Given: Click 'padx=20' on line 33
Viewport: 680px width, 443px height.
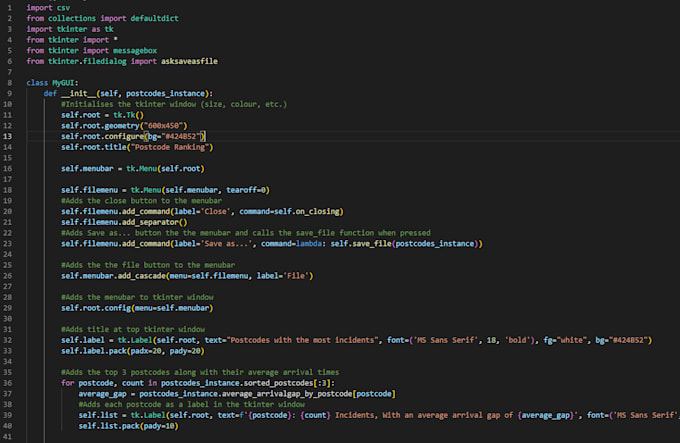Looking at the screenshot, I should click(146, 351).
